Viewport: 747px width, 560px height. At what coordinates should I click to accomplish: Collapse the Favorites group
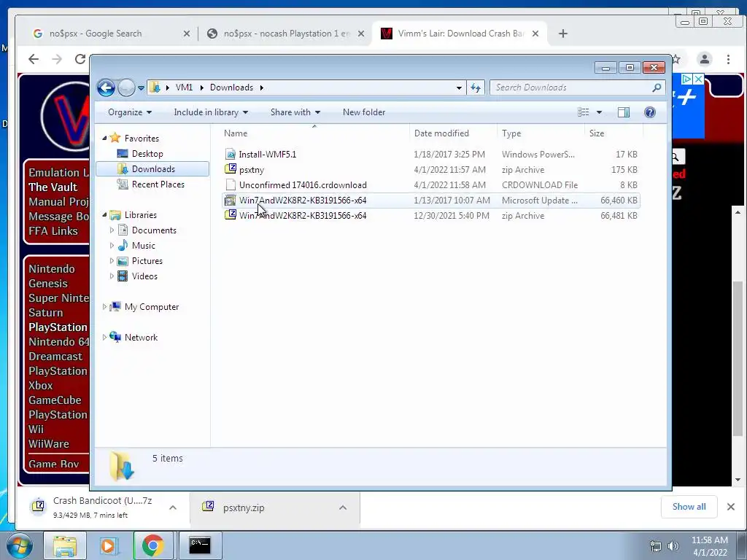[x=104, y=138]
